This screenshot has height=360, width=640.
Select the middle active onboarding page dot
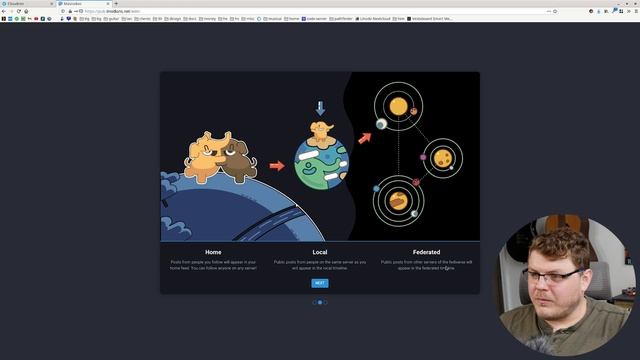click(x=320, y=302)
